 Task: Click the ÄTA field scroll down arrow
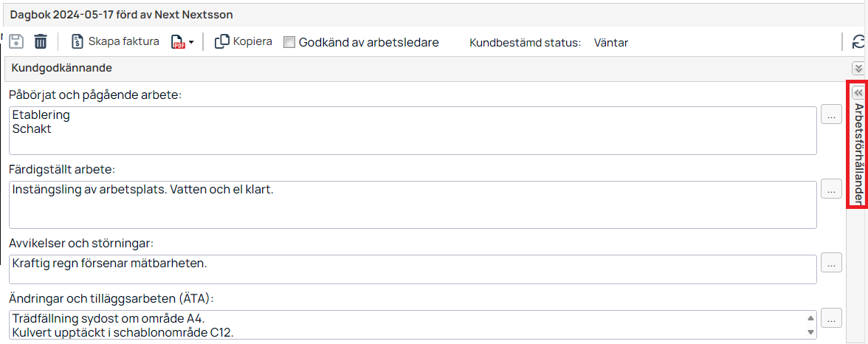tap(810, 332)
